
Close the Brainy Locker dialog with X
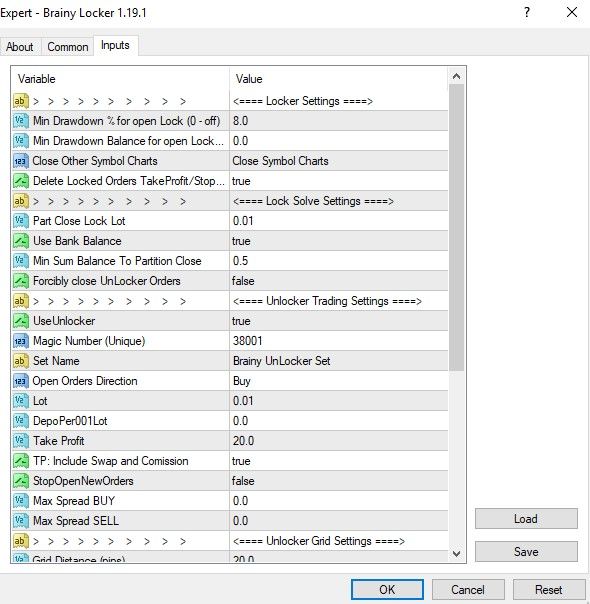(572, 12)
